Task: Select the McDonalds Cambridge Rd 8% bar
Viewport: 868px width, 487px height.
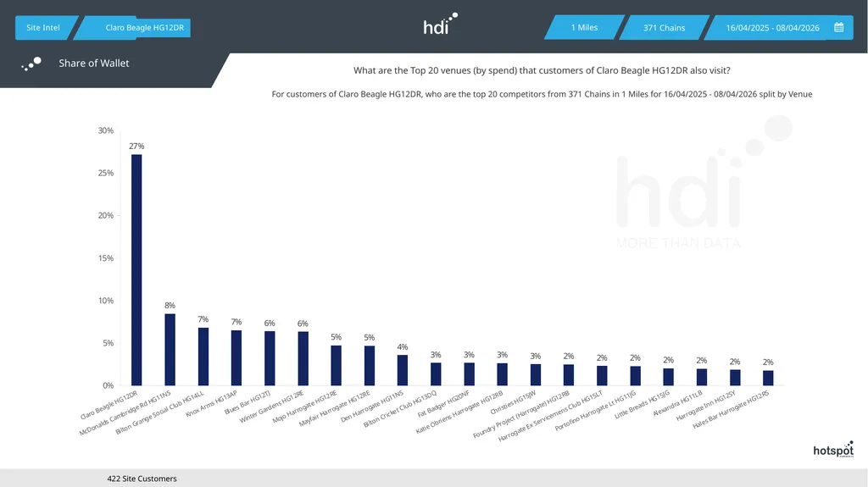Action: coord(170,350)
